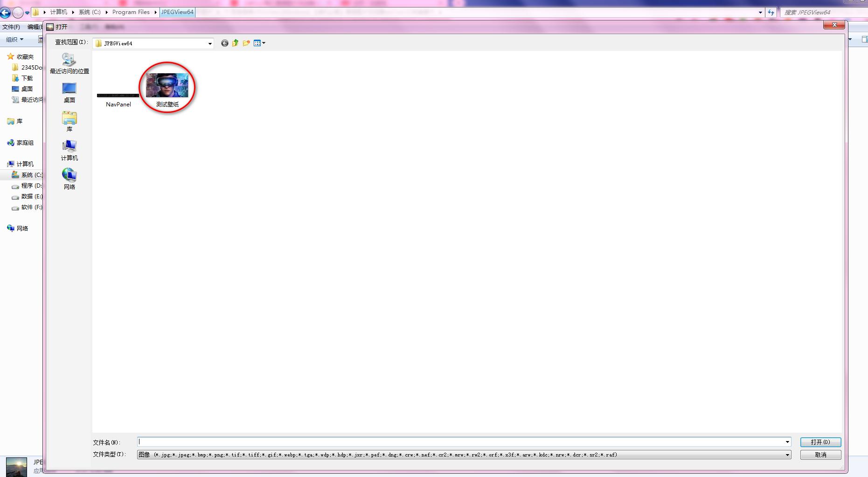Click the Explorer forward navigation button
The image size is (868, 477).
[x=18, y=13]
